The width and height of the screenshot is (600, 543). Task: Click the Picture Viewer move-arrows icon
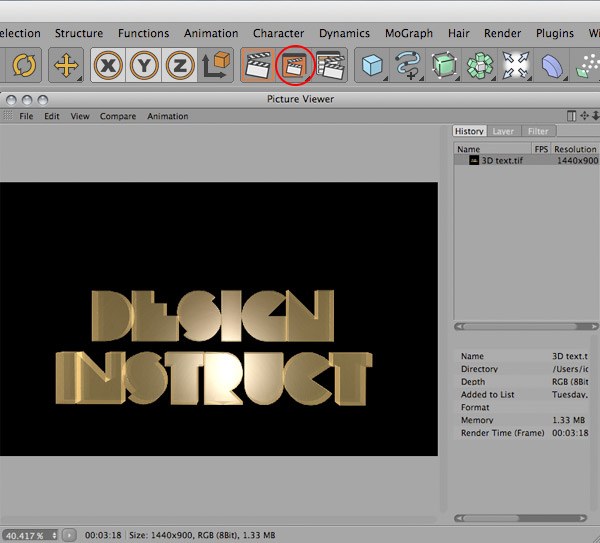pyautogui.click(x=584, y=116)
